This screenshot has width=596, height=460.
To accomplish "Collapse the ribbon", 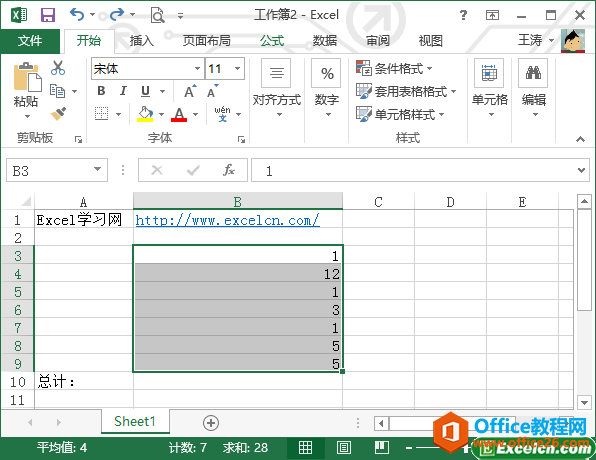I will point(580,139).
